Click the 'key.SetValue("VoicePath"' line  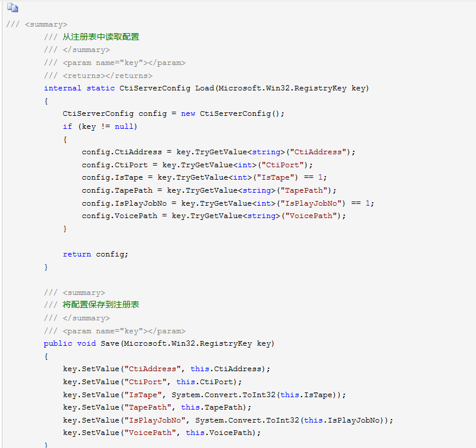point(162,433)
